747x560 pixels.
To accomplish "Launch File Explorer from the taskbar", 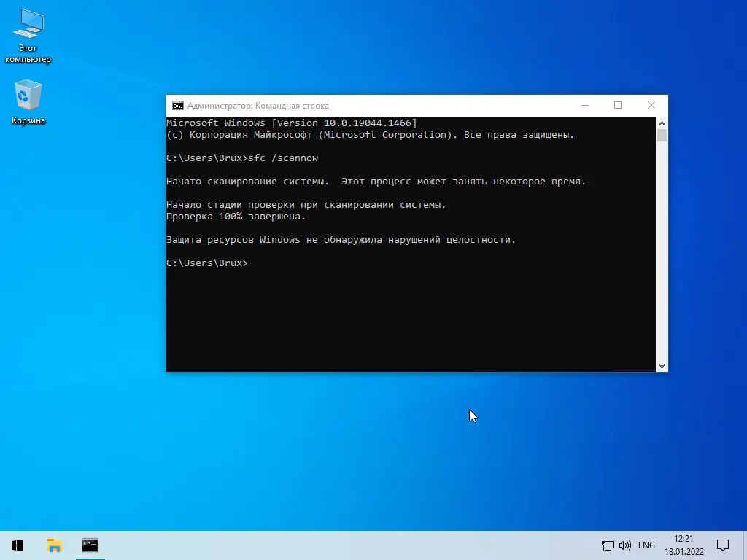I will (x=54, y=545).
